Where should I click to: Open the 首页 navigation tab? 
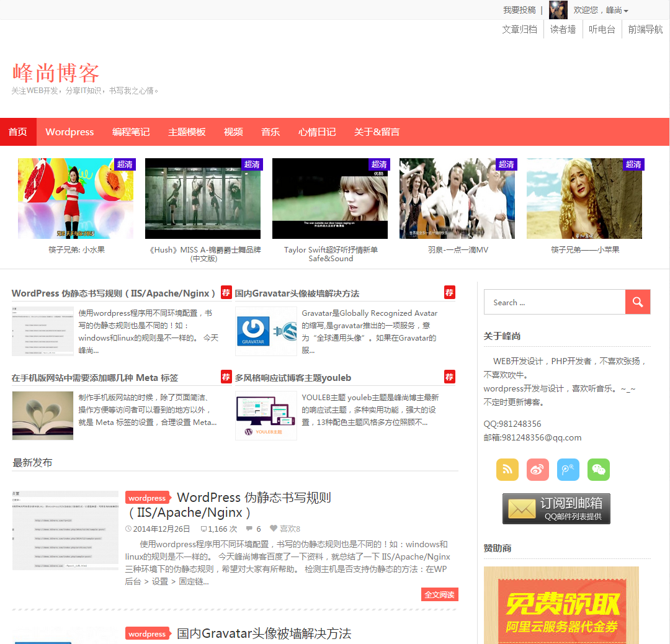pyautogui.click(x=18, y=132)
